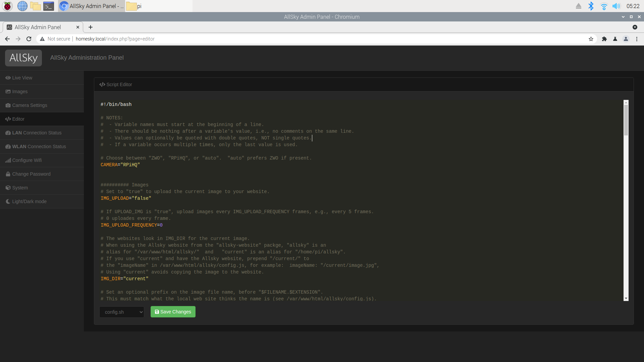Click AllSky Administration Panel title link
This screenshot has width=644, height=362.
click(87, 58)
